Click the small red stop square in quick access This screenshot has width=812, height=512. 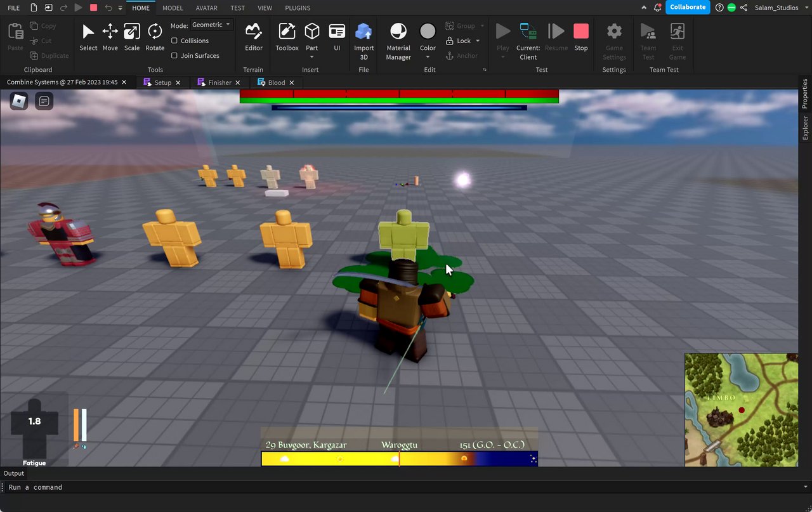click(x=93, y=8)
